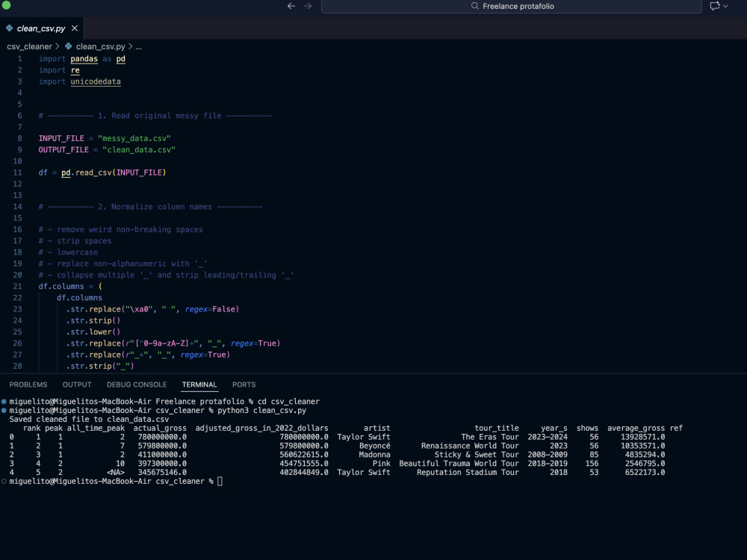The width and height of the screenshot is (747, 560).
Task: Select the clean_csv.py editor tab
Action: 41,28
